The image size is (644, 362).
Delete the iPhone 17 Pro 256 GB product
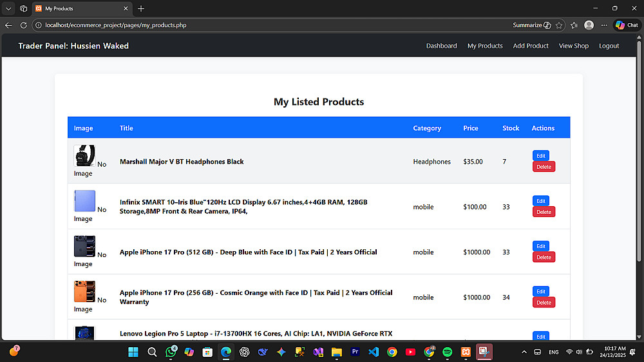pyautogui.click(x=544, y=302)
